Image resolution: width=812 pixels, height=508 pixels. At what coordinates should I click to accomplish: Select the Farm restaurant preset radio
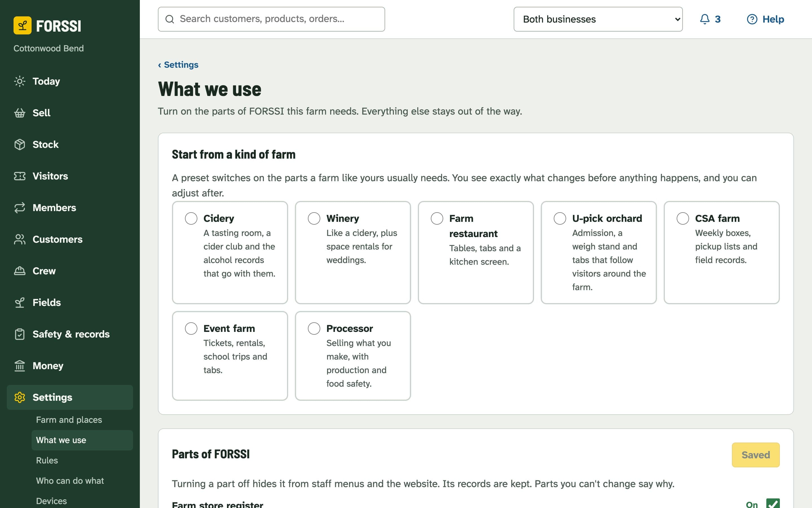coord(437,218)
